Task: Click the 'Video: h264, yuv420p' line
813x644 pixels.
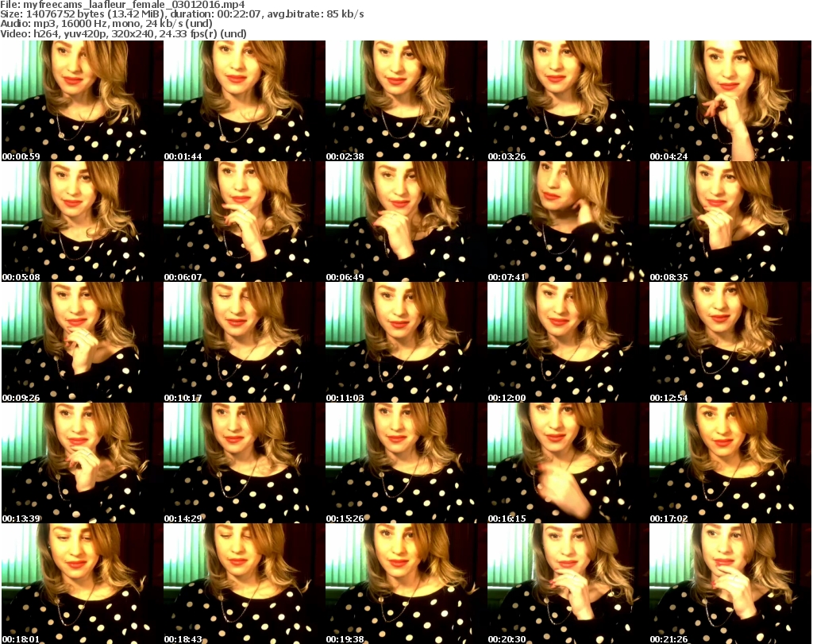Action: [123, 33]
